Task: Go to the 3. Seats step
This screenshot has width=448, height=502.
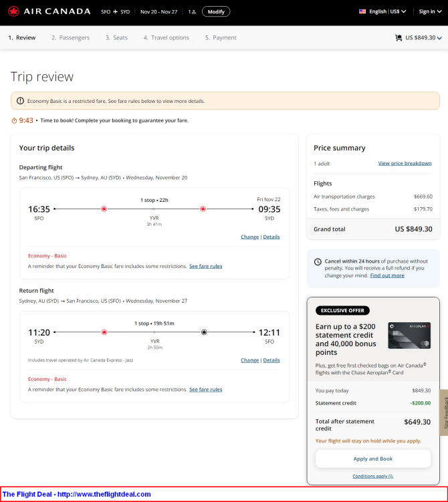Action: 116,38
